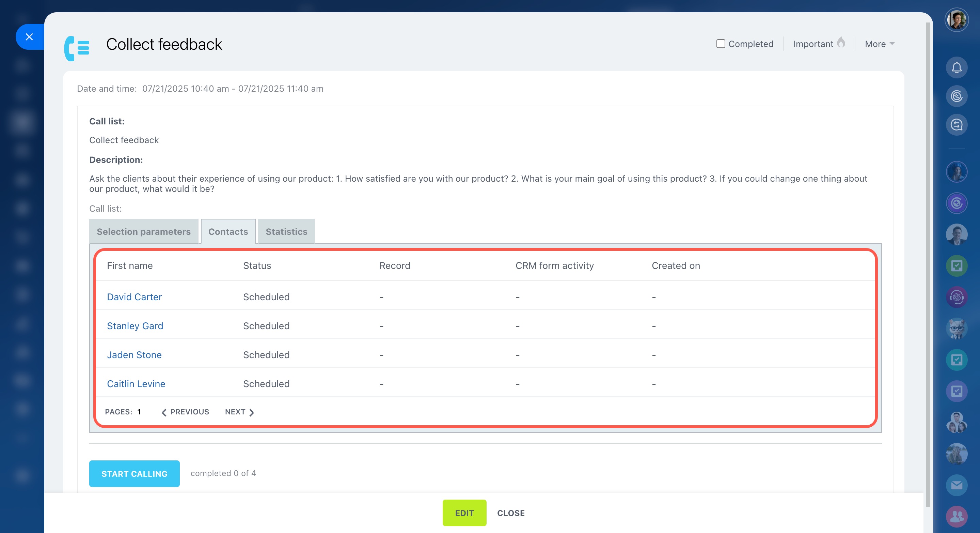980x533 pixels.
Task: Open David Carter contact link
Action: (134, 297)
